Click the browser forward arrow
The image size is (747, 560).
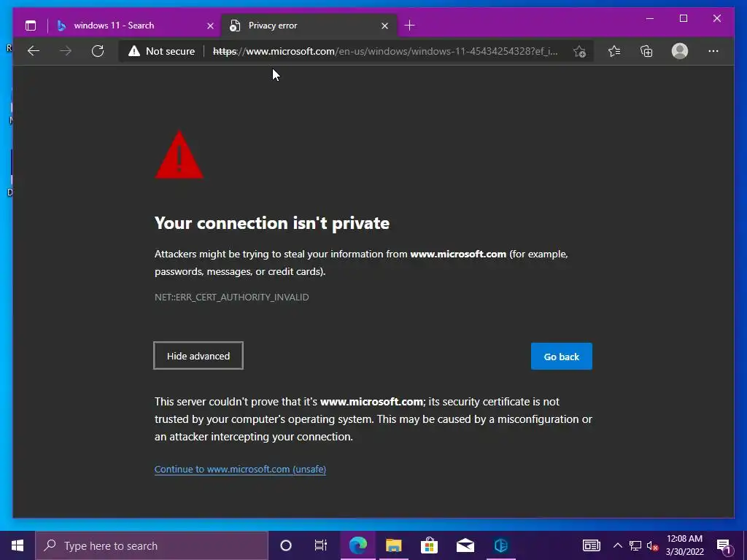tap(66, 51)
